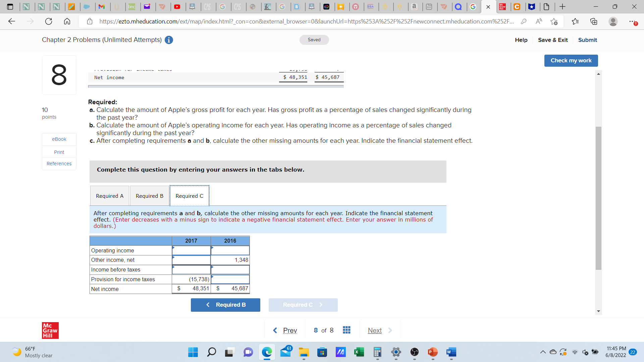Click 2016 Provision for income taxes cell
The height and width of the screenshot is (362, 644).
coord(230,279)
